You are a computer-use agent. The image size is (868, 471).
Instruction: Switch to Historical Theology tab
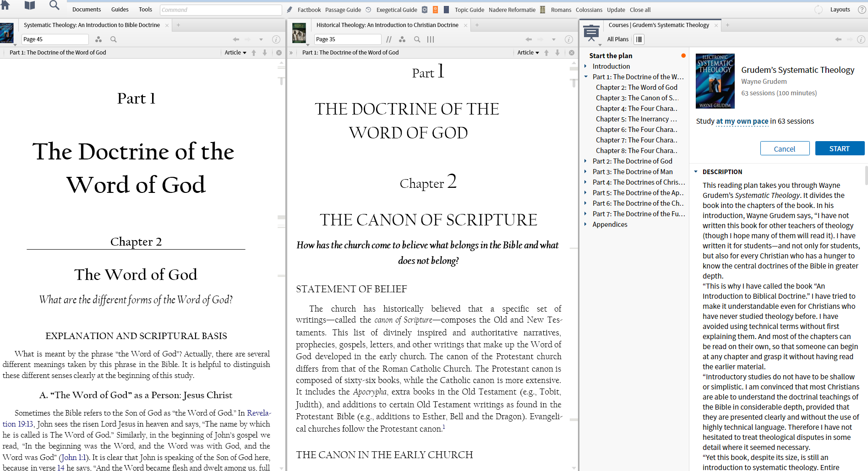pyautogui.click(x=387, y=25)
